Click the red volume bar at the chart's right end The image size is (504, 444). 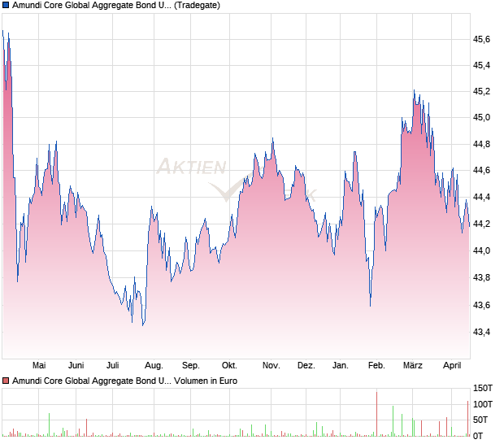coord(468,419)
